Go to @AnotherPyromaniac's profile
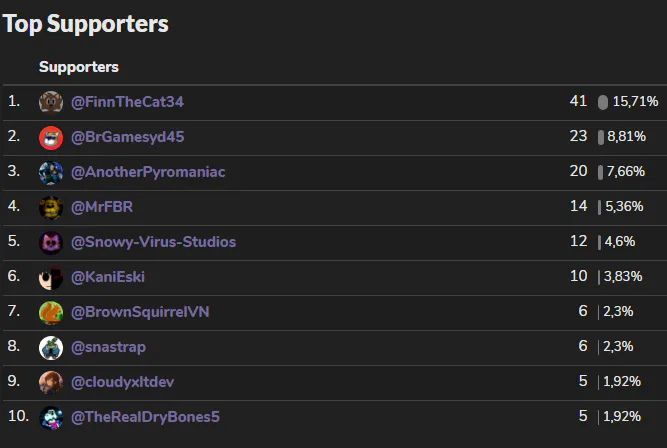The image size is (667, 448). pos(148,172)
